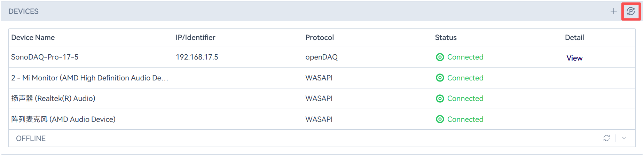The height and width of the screenshot is (156, 644).
Task: Click the IP/Identifier column header
Action: 195,38
